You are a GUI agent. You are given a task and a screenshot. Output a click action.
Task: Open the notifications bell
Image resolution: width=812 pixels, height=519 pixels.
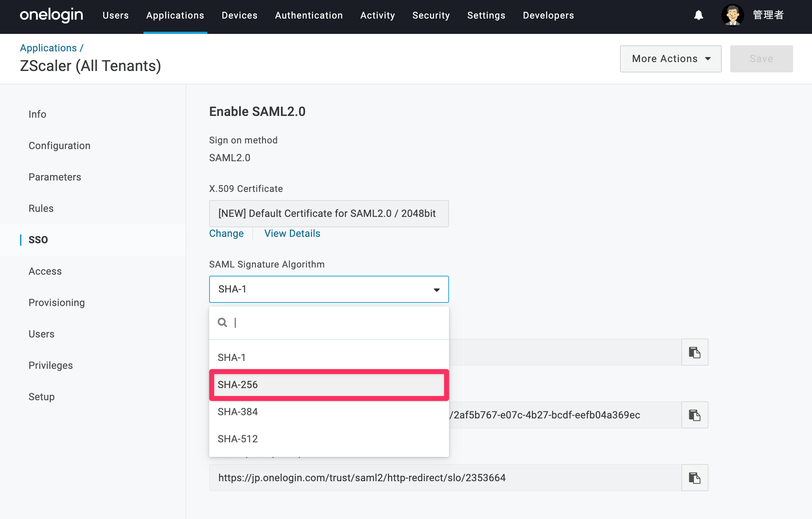[698, 15]
